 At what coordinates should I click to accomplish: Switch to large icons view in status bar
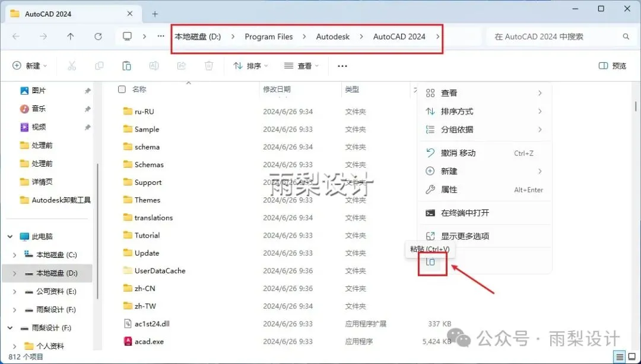[x=632, y=357]
